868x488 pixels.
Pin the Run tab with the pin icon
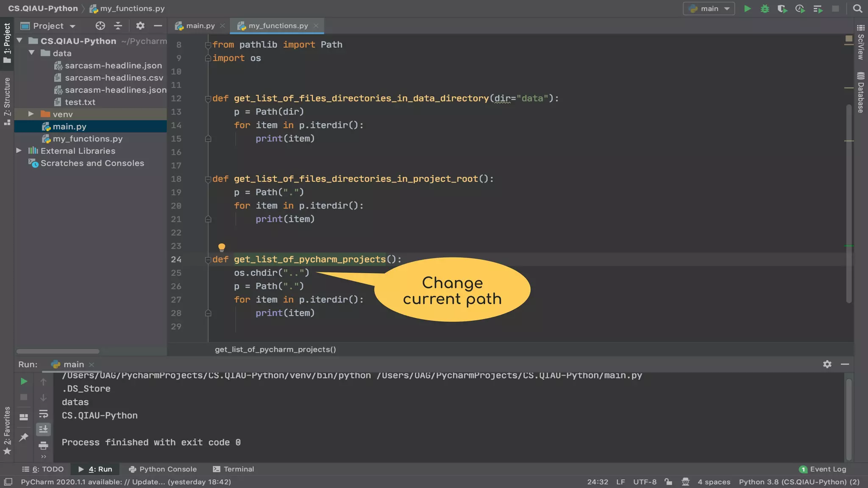pos(24,437)
